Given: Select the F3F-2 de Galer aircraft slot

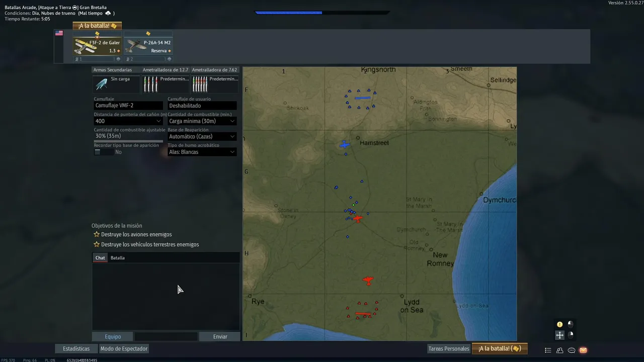Looking at the screenshot, I should coord(98,46).
